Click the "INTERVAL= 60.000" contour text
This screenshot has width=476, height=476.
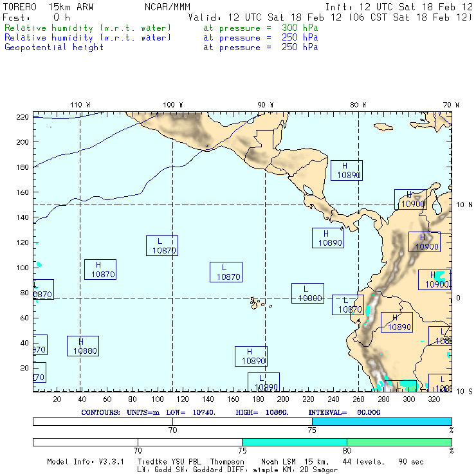tap(344, 412)
